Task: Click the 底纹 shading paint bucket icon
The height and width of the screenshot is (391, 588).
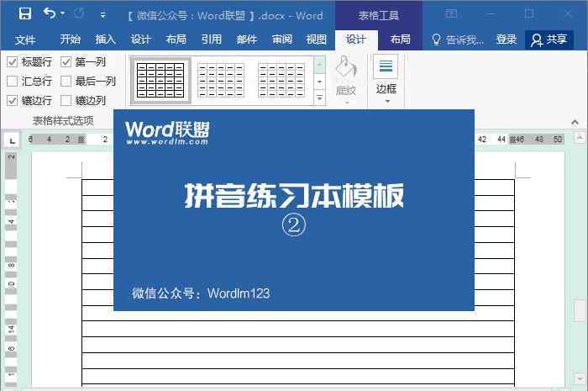Action: [x=346, y=67]
